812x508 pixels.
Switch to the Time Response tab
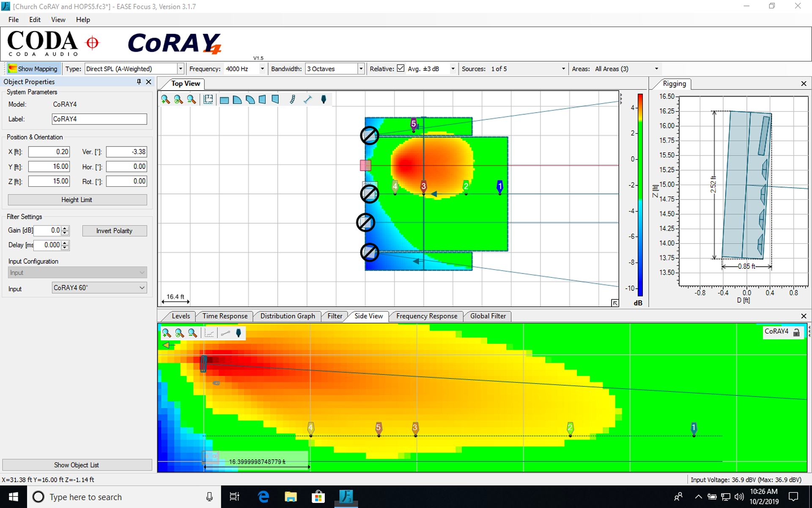coord(225,316)
